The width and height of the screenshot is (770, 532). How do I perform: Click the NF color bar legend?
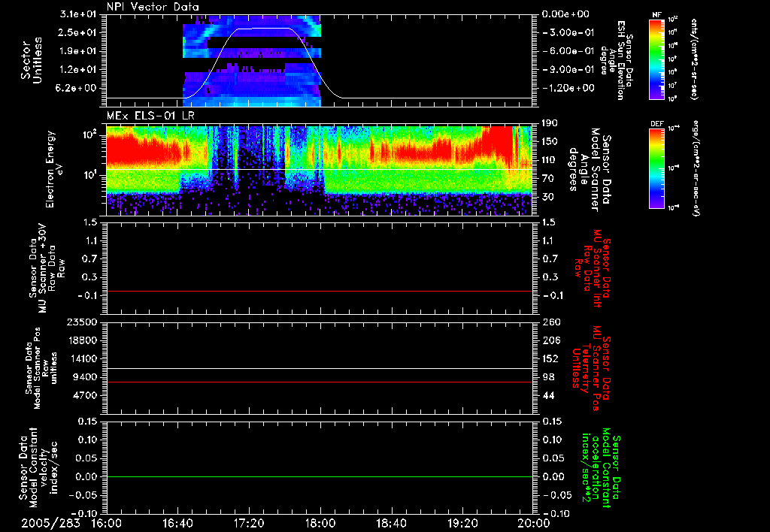click(x=657, y=59)
